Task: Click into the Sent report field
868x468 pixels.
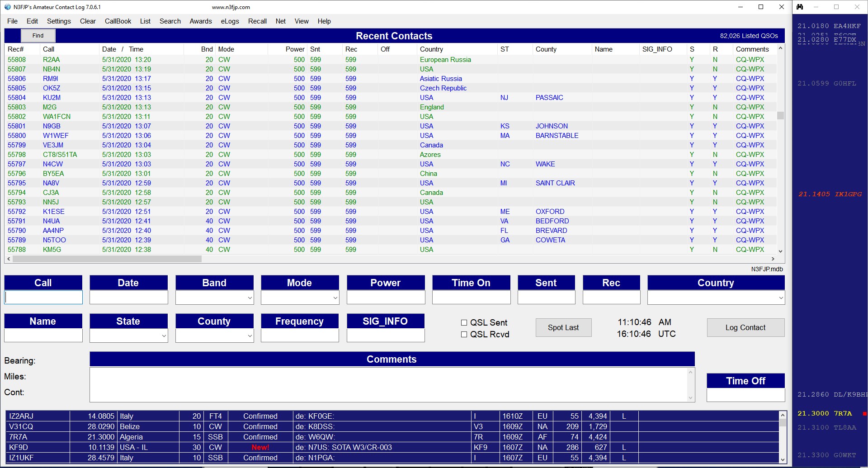Action: click(547, 297)
